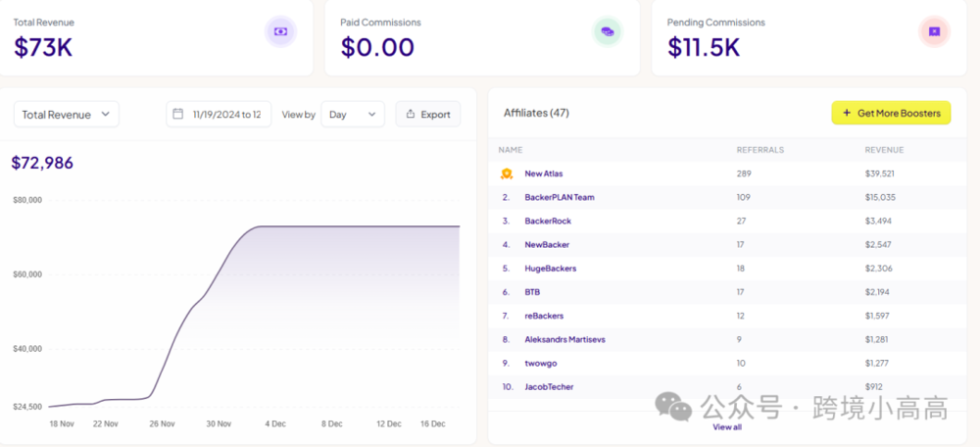Select the HugeBackers affiliate row
Viewport: 980px width, 447px height.
pos(727,269)
